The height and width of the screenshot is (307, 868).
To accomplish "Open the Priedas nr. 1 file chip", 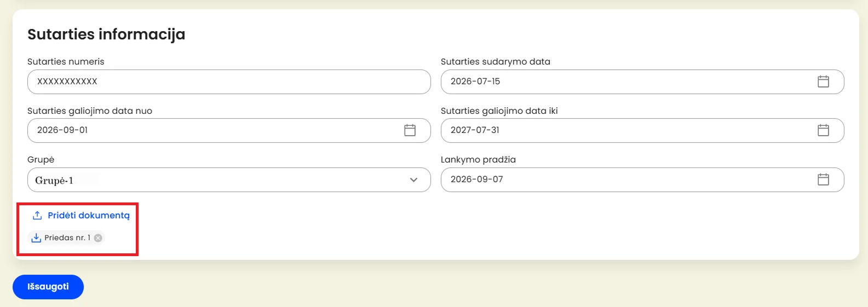I will pyautogui.click(x=66, y=238).
